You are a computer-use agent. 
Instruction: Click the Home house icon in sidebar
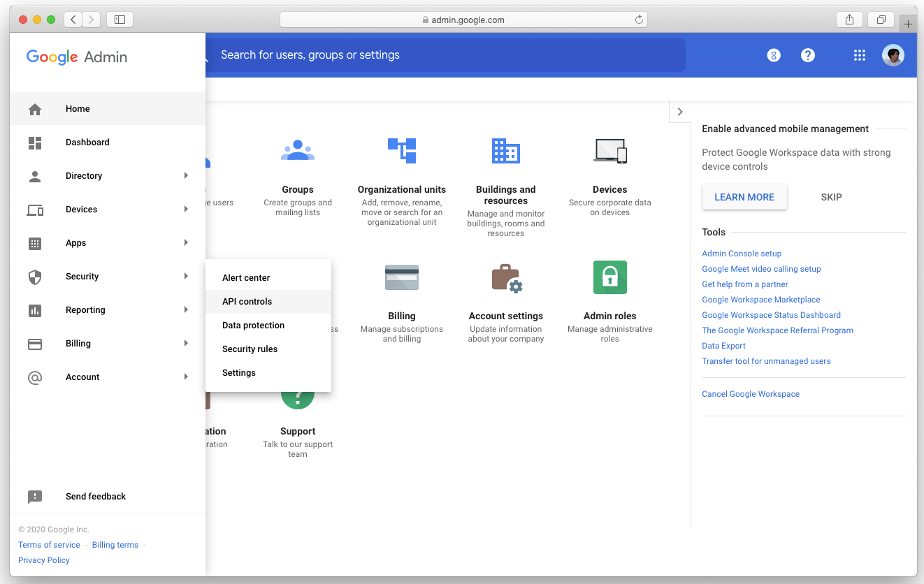pyautogui.click(x=35, y=109)
